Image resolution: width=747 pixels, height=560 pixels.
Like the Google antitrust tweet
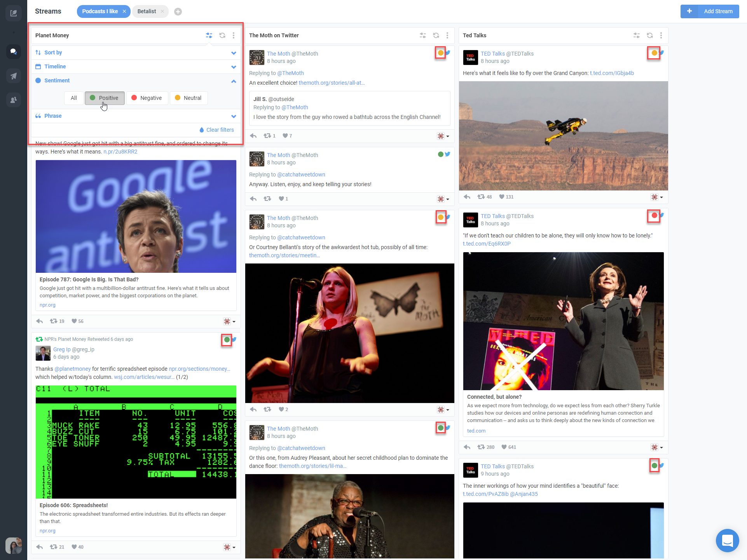pos(74,321)
